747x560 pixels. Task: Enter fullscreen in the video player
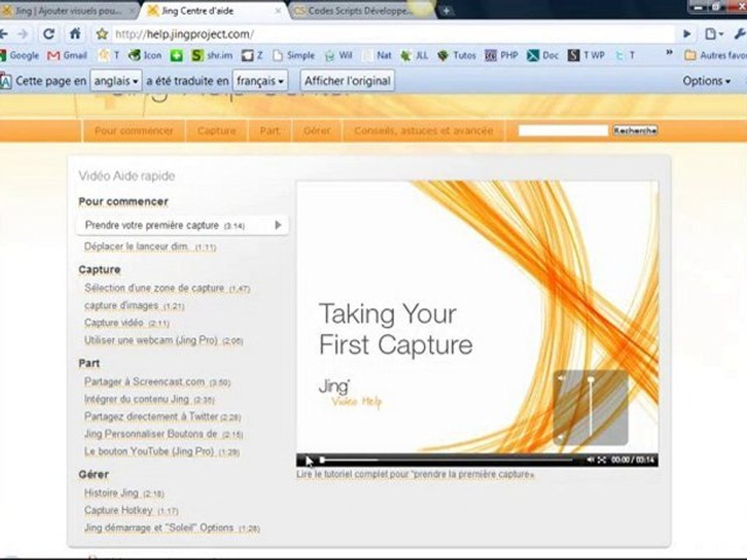[601, 460]
